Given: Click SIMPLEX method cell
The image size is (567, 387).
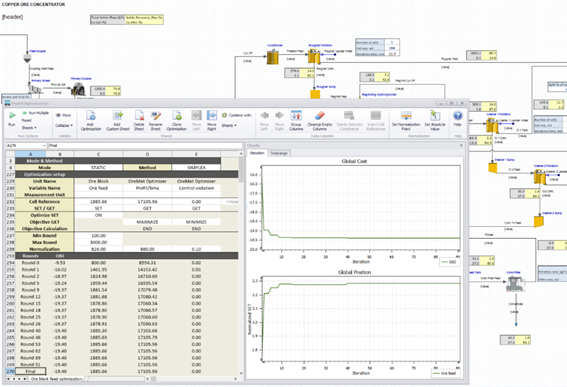Looking at the screenshot, I should coord(196,167).
